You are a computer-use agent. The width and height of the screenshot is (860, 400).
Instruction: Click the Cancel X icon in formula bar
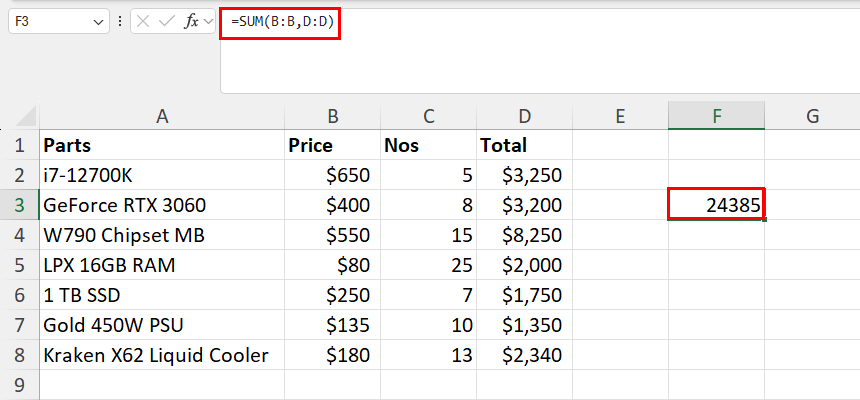pyautogui.click(x=143, y=22)
